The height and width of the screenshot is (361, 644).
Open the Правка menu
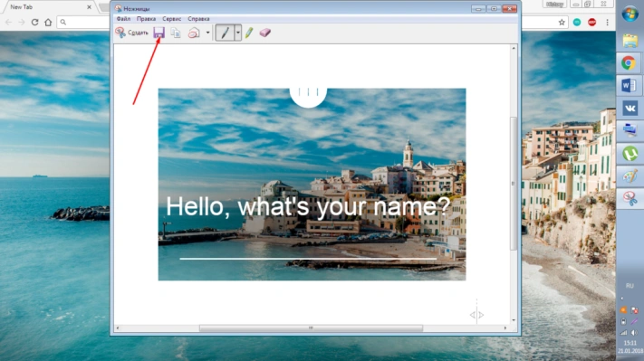pyautogui.click(x=146, y=19)
